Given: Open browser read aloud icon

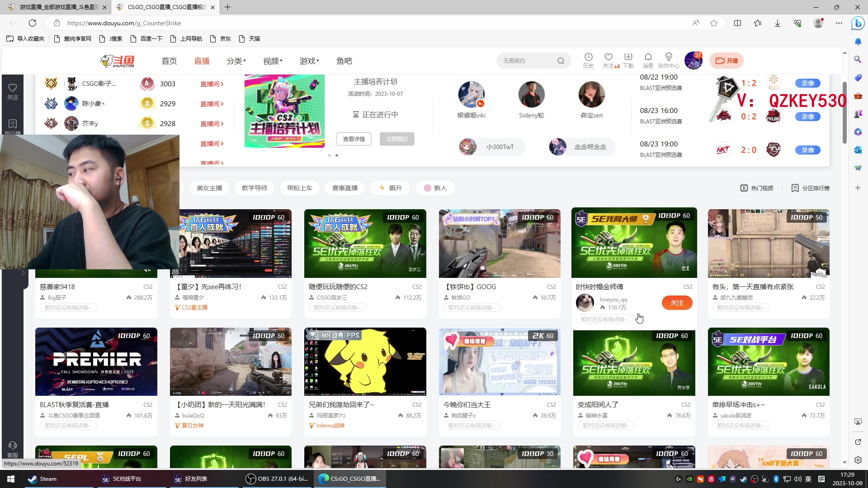Looking at the screenshot, I should 696,23.
